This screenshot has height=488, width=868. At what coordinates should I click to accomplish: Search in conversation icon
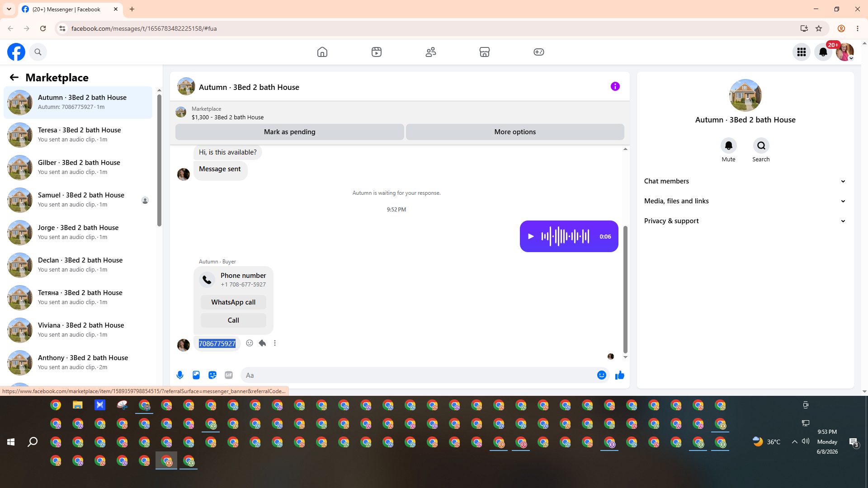point(761,145)
